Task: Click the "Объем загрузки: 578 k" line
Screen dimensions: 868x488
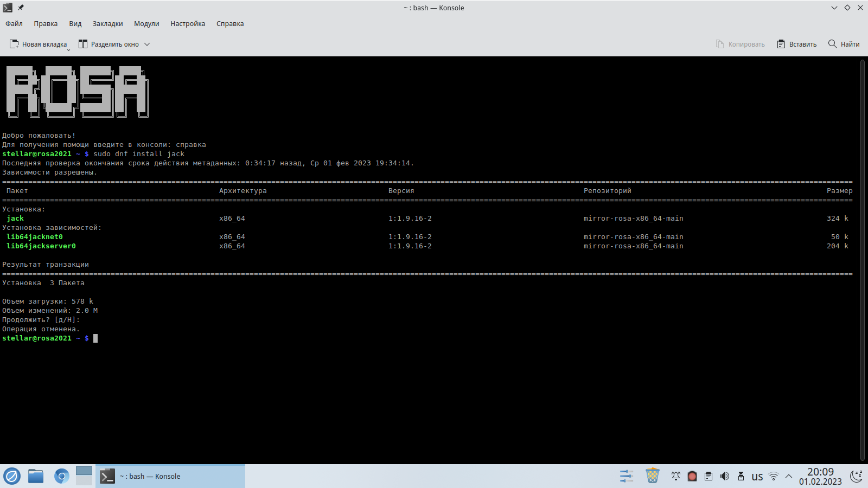Action: (x=48, y=301)
